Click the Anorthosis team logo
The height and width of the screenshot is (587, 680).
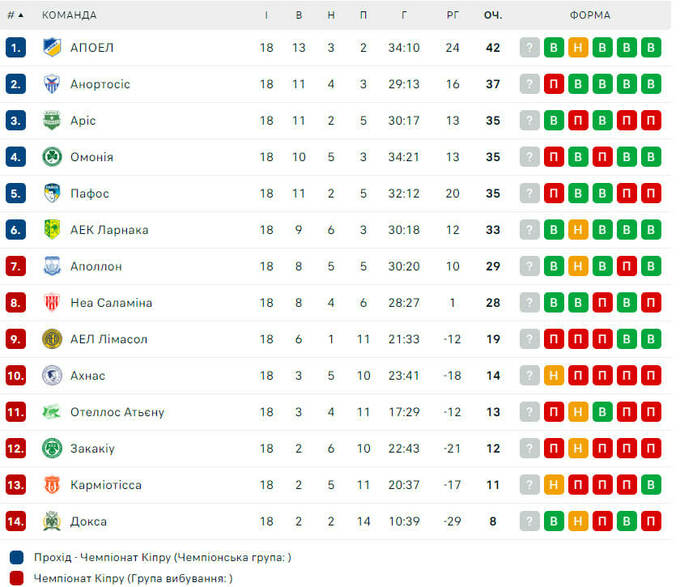(52, 84)
